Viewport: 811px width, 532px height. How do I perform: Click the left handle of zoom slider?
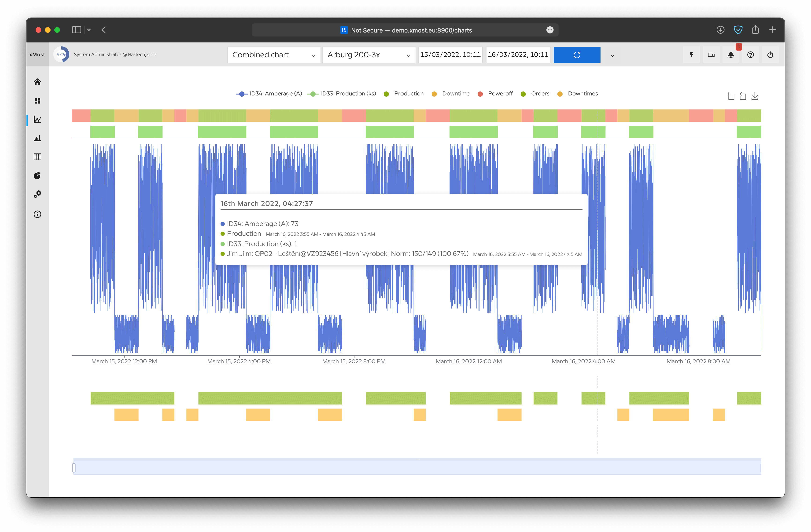pyautogui.click(x=74, y=468)
